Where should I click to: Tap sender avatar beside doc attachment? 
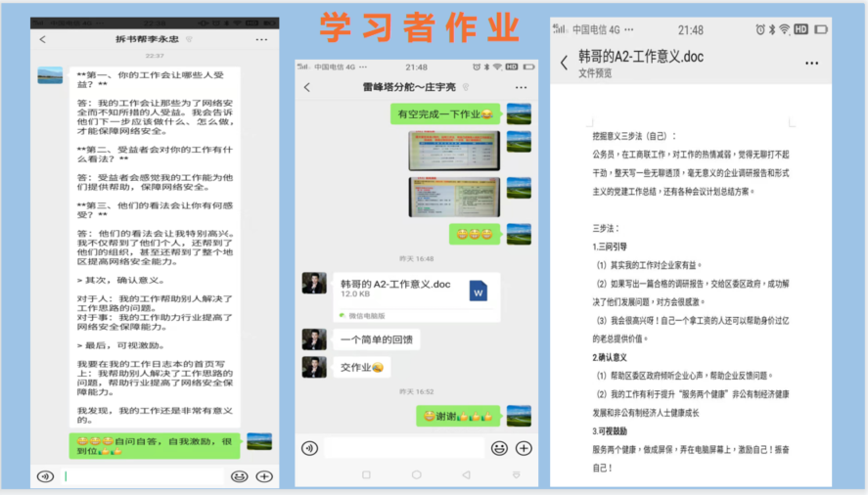tap(314, 283)
